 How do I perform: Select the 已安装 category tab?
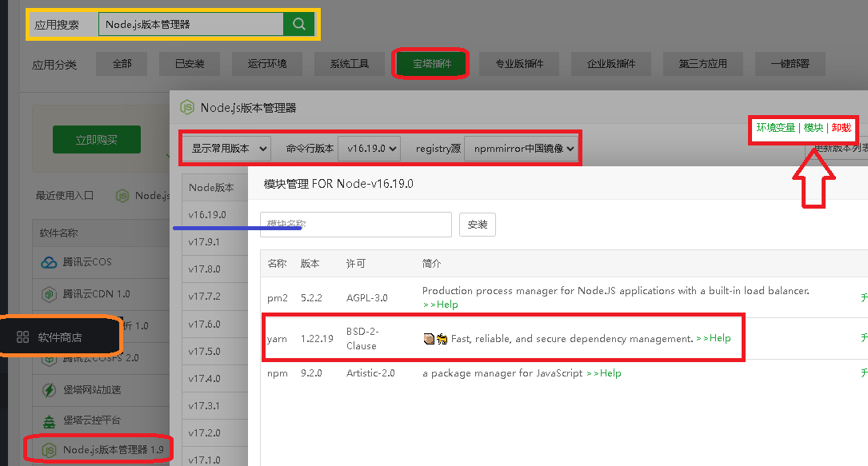point(190,64)
